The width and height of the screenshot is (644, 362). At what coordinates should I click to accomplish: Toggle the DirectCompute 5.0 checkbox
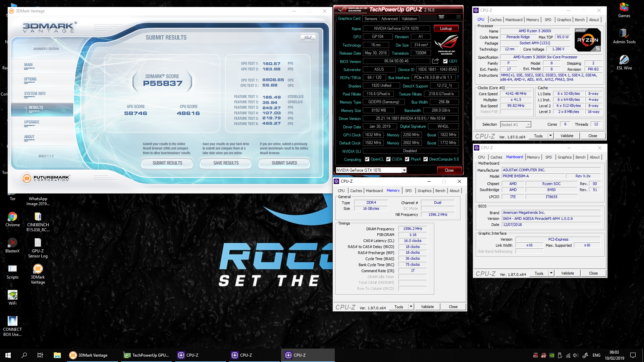(425, 159)
